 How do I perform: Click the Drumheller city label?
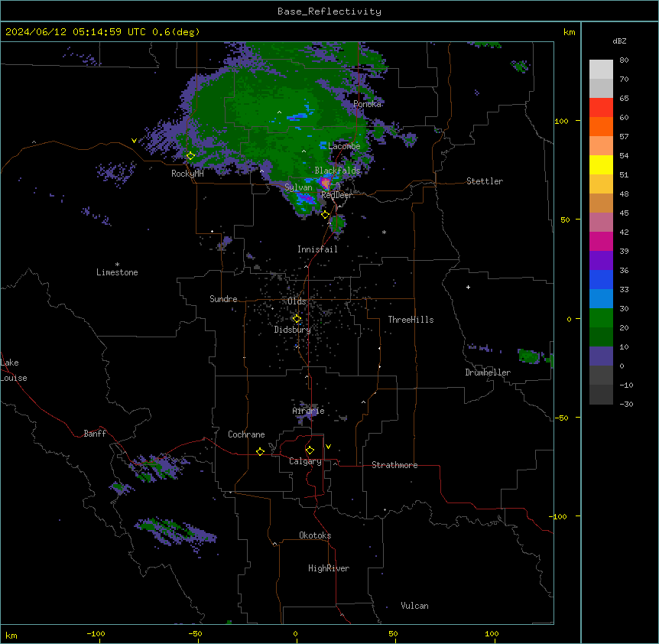pos(488,372)
